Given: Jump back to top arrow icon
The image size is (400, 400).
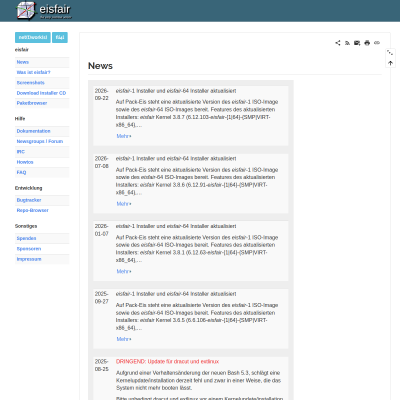Looking at the screenshot, I should [390, 63].
